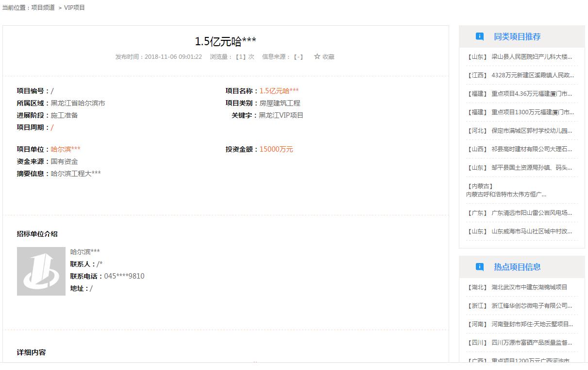Open 重点项目1300万元福建厦门市 link
The width and height of the screenshot is (588, 370).
tap(533, 112)
